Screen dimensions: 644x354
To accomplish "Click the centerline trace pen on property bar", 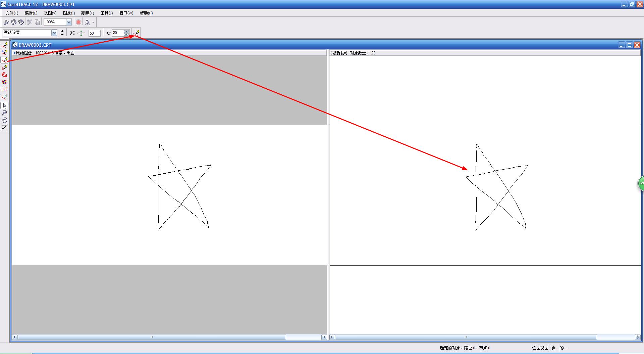I will 137,33.
